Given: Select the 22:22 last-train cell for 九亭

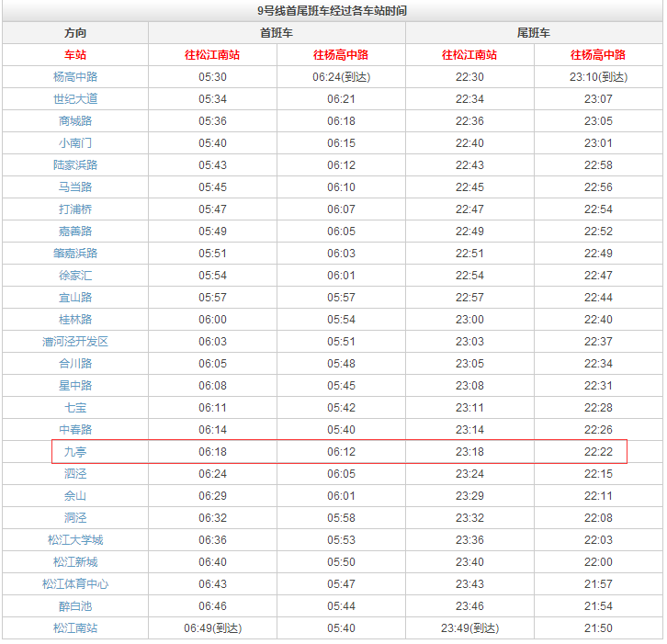Looking at the screenshot, I should coord(598,452).
